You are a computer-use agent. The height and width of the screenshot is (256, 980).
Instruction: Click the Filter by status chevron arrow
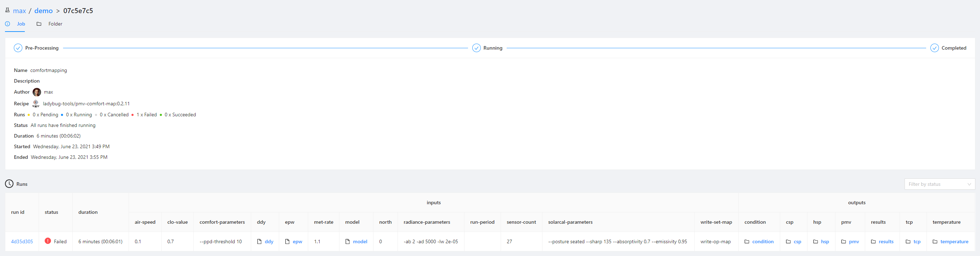(969, 184)
